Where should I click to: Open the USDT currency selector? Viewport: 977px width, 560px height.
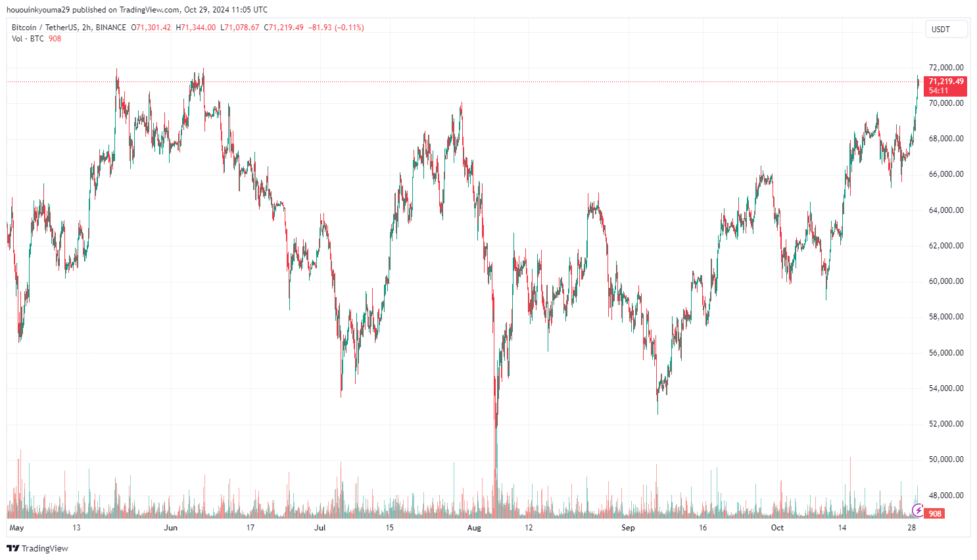tap(947, 29)
